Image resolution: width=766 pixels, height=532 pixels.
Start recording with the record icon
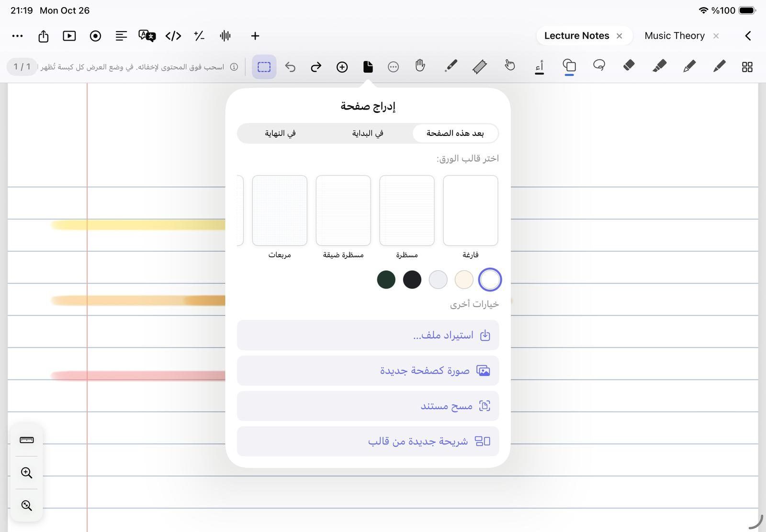point(95,36)
